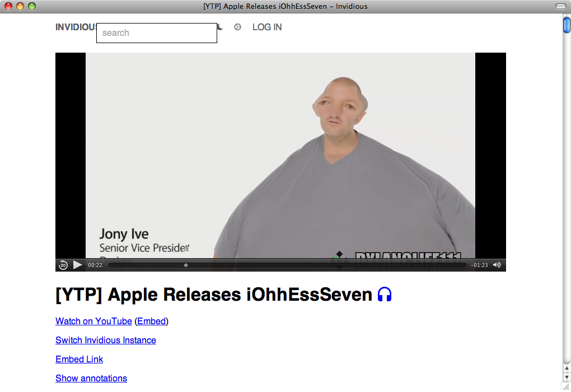The width and height of the screenshot is (571, 392).
Task: Click the toolbar toggle pill in title bar
Action: (x=560, y=6)
